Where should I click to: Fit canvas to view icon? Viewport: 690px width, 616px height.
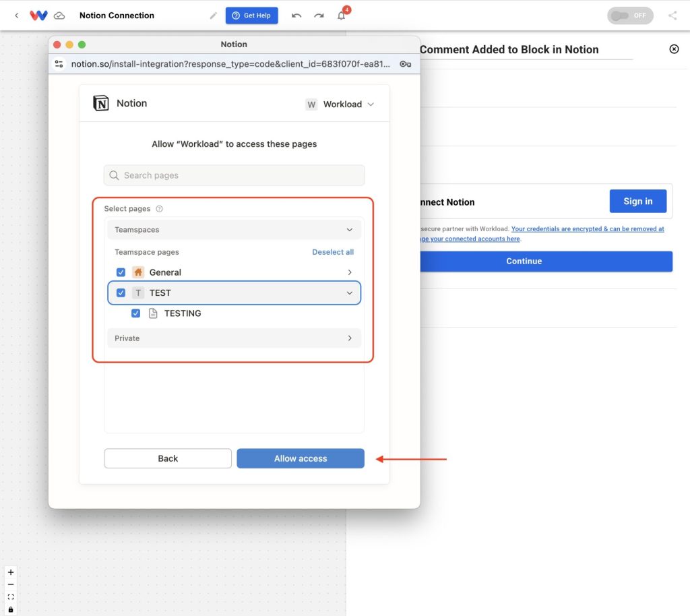[11, 597]
